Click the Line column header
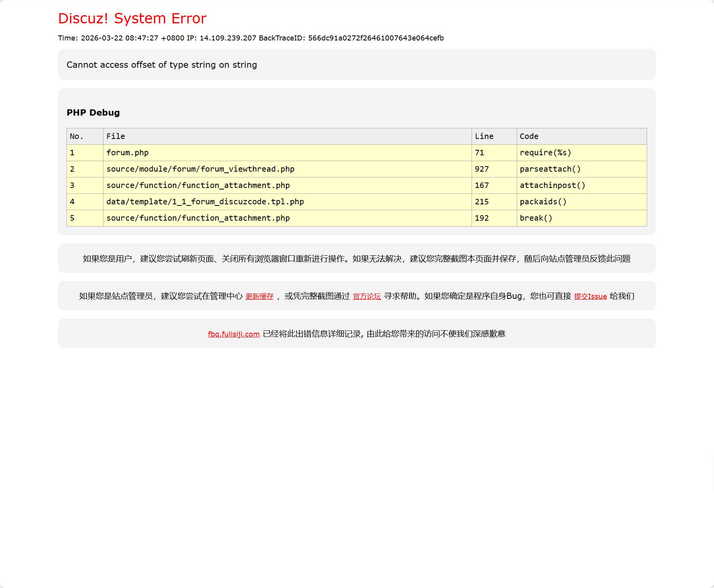 (484, 136)
